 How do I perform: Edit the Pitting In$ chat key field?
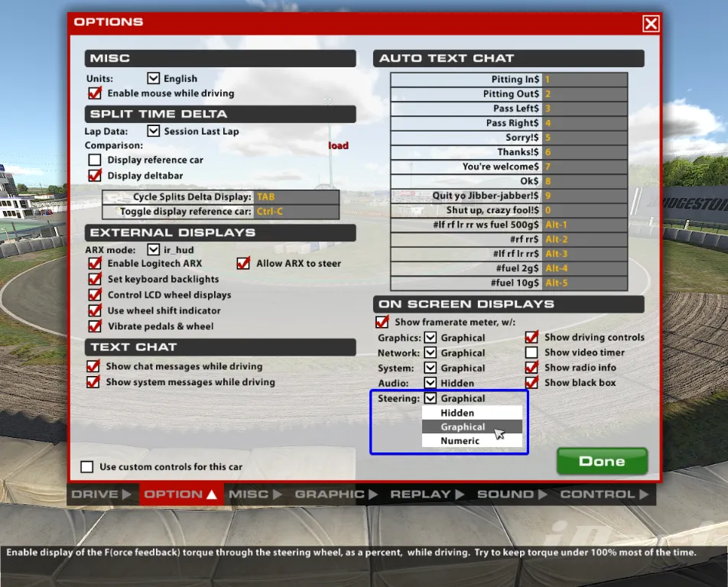[x=584, y=79]
